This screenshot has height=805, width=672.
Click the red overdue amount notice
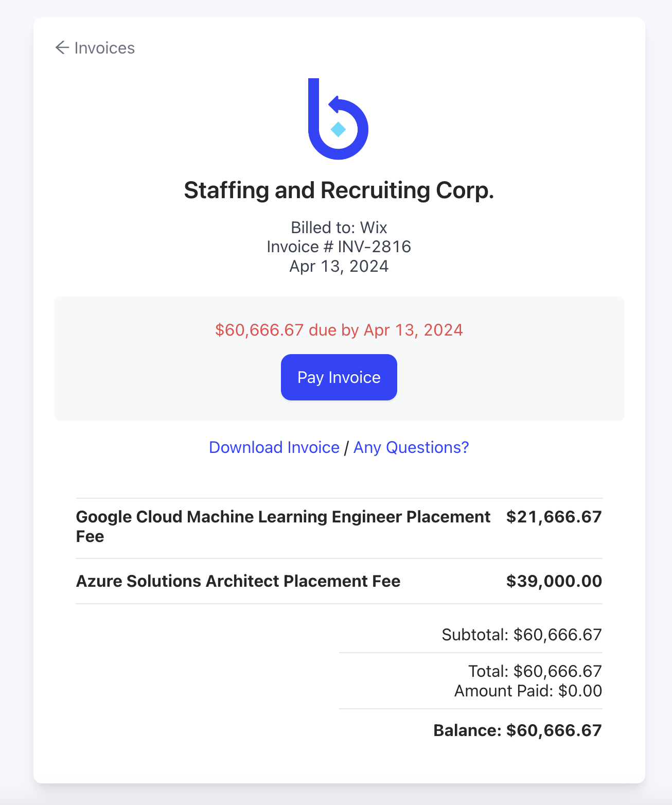(339, 330)
